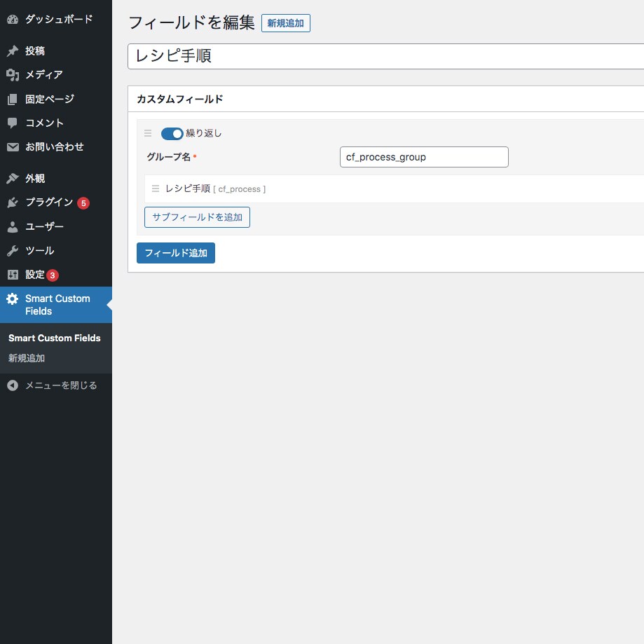The image size is (644, 644).
Task: Click メニューを閉じる to collapse sidebar
Action: [56, 385]
